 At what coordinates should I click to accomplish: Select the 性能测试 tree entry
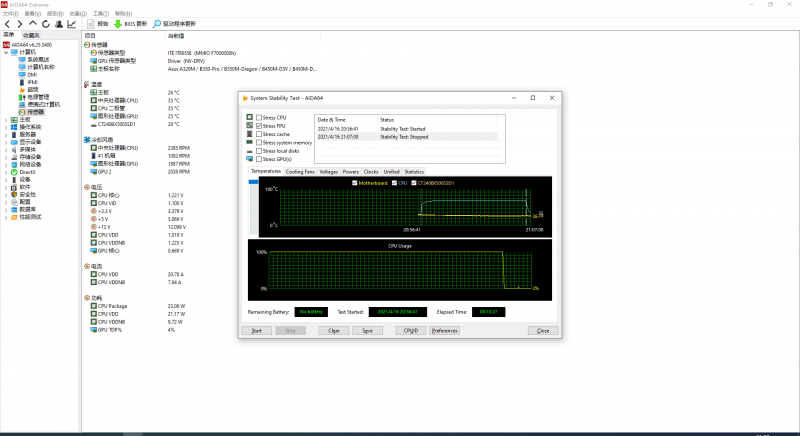[26, 217]
